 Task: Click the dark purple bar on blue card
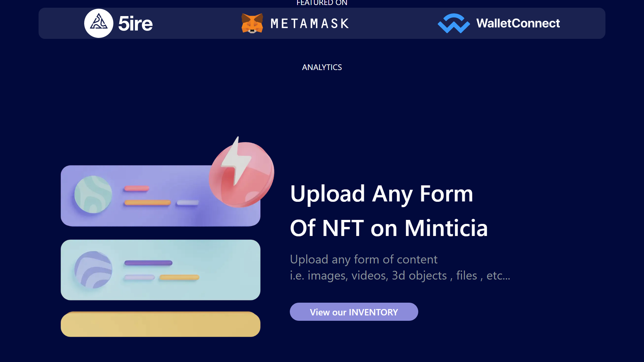[x=148, y=263]
